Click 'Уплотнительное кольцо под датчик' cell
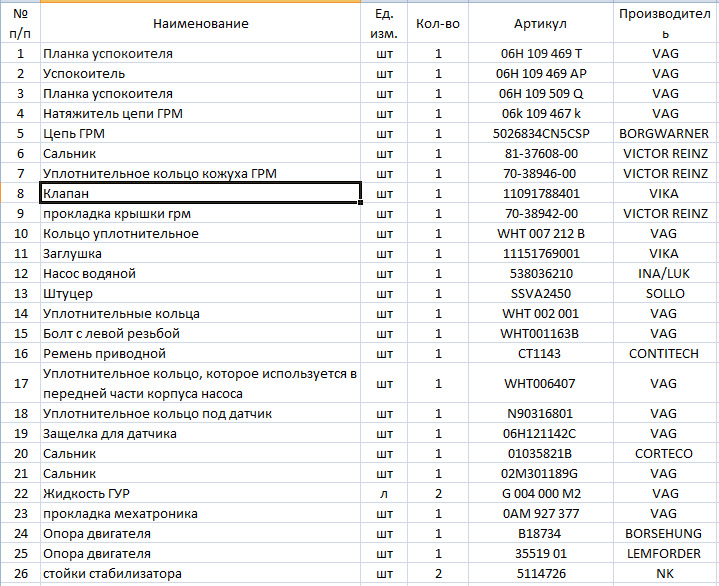The height and width of the screenshot is (586, 719). [x=201, y=414]
